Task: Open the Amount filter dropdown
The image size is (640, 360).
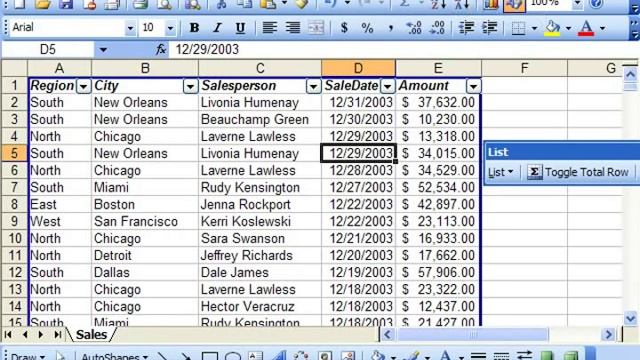Action: coord(473,86)
